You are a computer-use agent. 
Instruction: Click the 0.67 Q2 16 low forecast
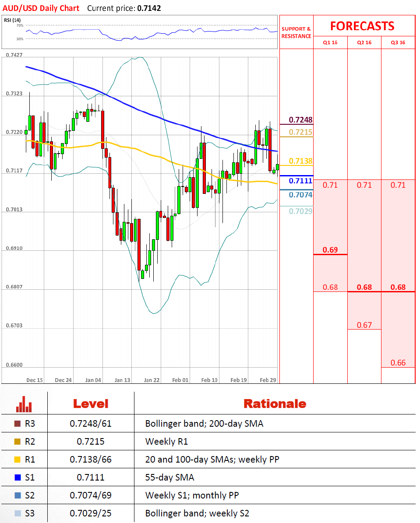364,325
